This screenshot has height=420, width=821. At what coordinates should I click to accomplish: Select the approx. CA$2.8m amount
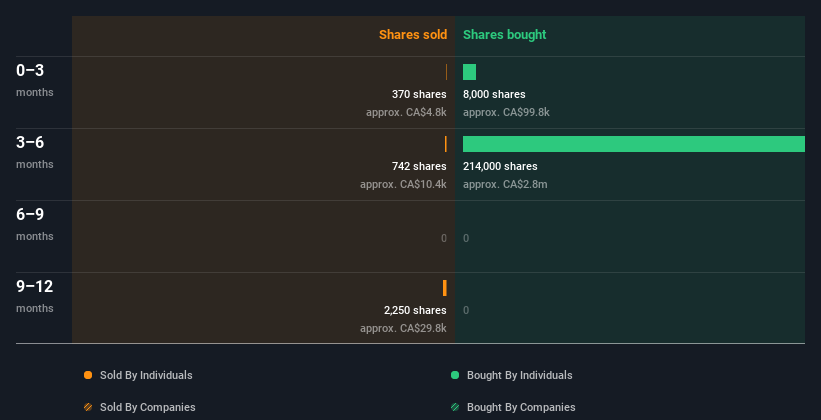[505, 184]
